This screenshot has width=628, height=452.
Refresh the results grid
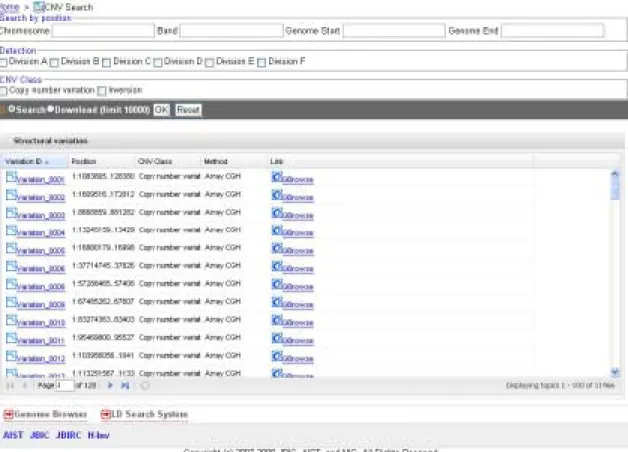coord(145,386)
